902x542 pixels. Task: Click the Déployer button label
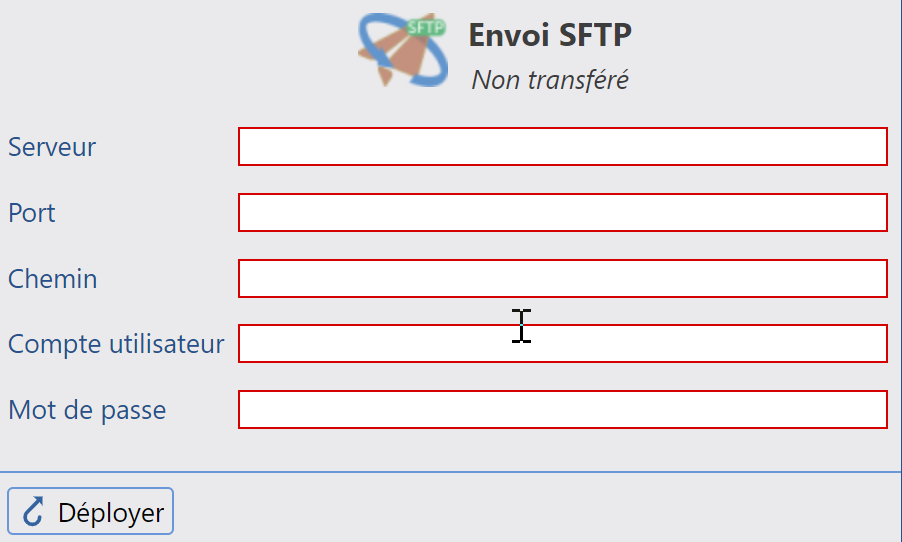point(111,512)
